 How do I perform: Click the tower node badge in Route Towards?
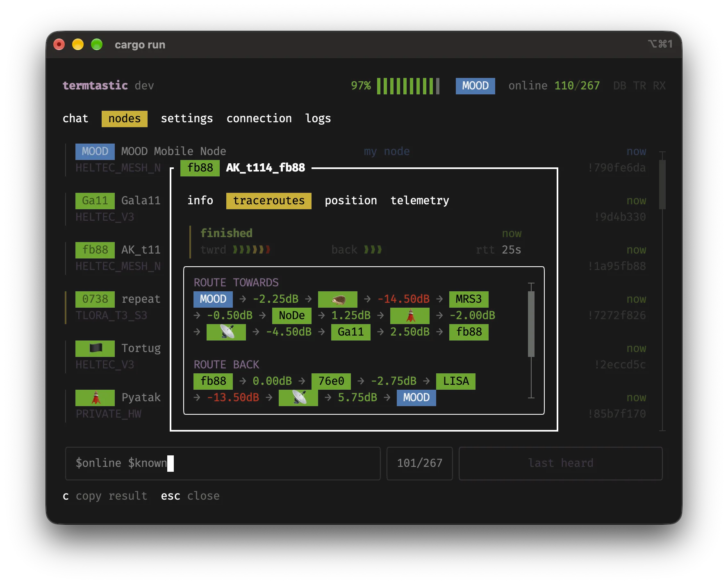[x=409, y=315]
